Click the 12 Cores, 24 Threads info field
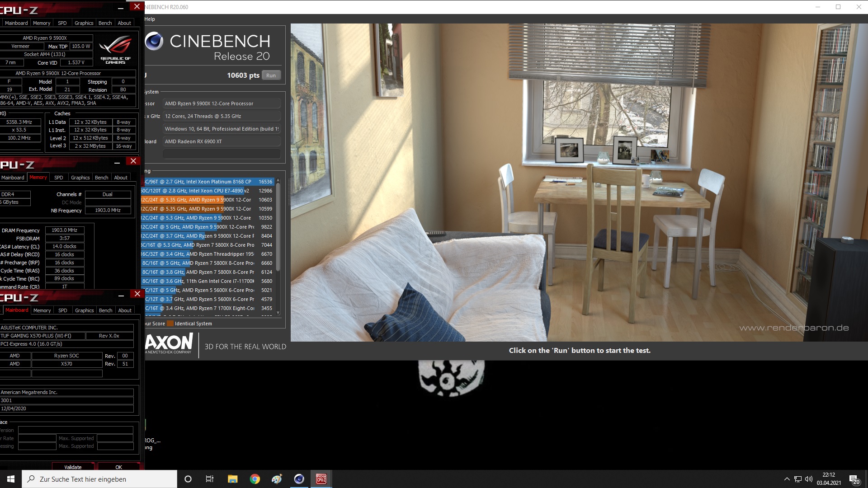 [x=222, y=116]
